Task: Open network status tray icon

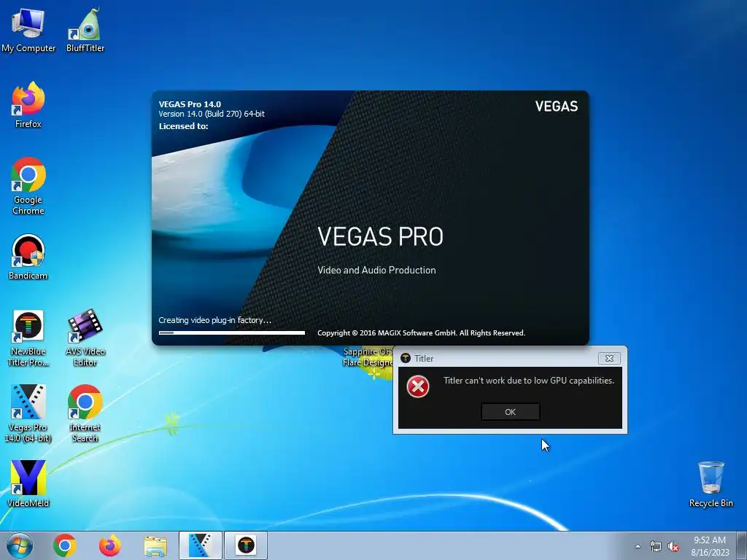Action: pyautogui.click(x=656, y=546)
